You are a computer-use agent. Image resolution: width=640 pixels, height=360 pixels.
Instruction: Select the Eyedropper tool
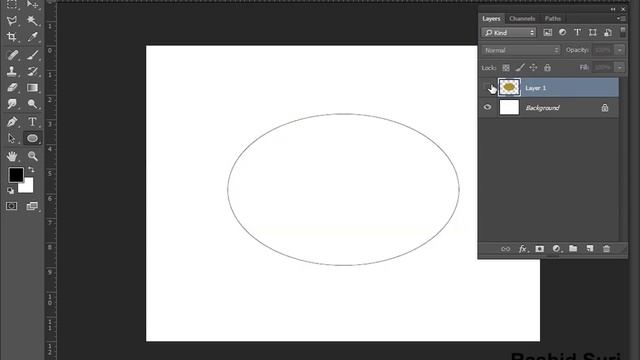click(32, 37)
